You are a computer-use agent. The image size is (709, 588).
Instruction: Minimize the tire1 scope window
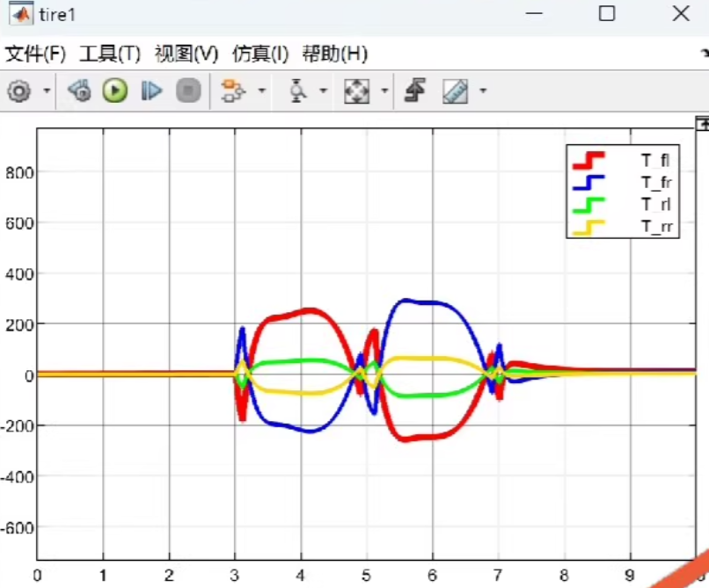[x=534, y=13]
